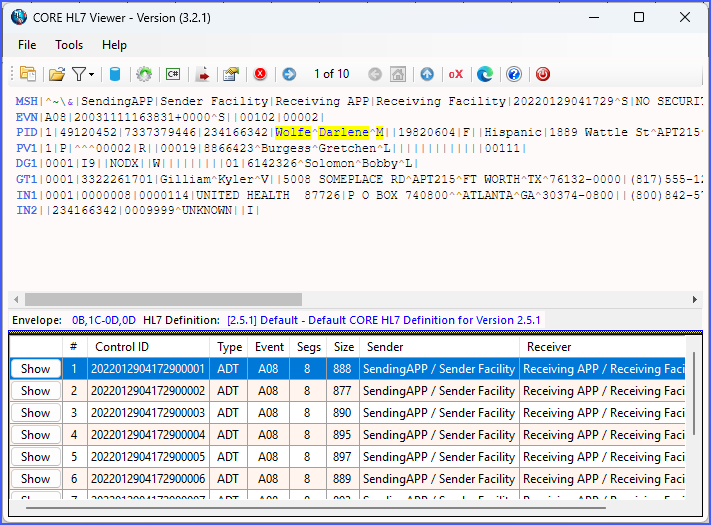Viewport: 711px width, 525px height.
Task: Click the GT1 segment label
Action: (26, 179)
